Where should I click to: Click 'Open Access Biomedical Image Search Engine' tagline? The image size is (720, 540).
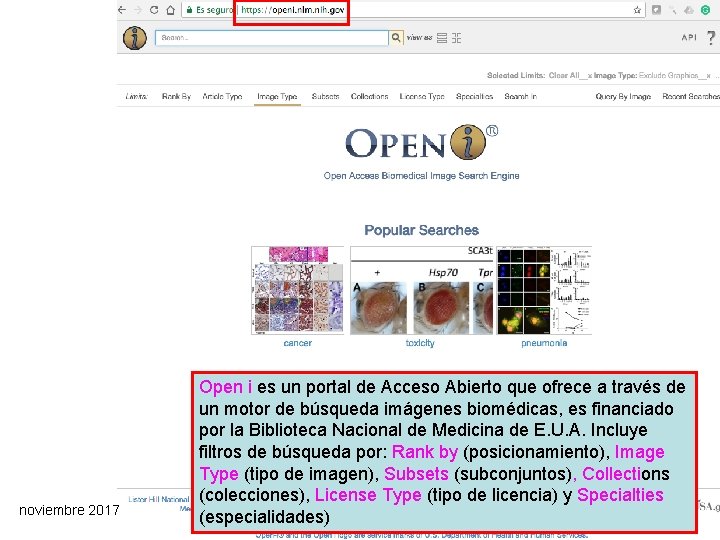[x=422, y=176]
